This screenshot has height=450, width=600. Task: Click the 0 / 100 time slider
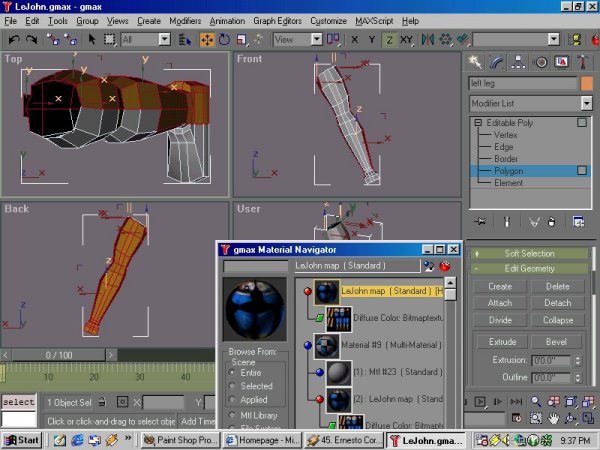59,355
